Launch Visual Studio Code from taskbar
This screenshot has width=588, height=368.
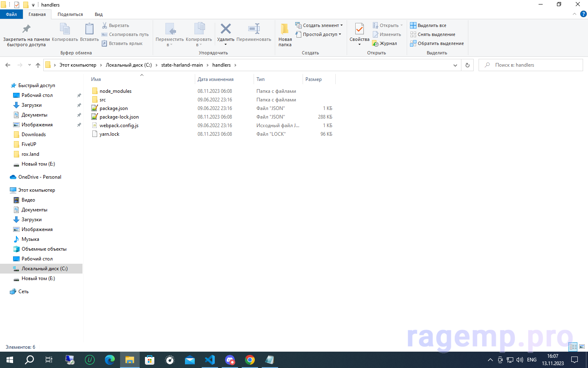(210, 360)
